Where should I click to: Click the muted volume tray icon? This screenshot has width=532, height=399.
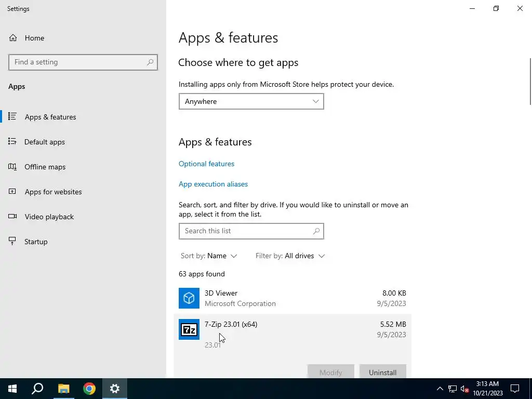tap(465, 389)
